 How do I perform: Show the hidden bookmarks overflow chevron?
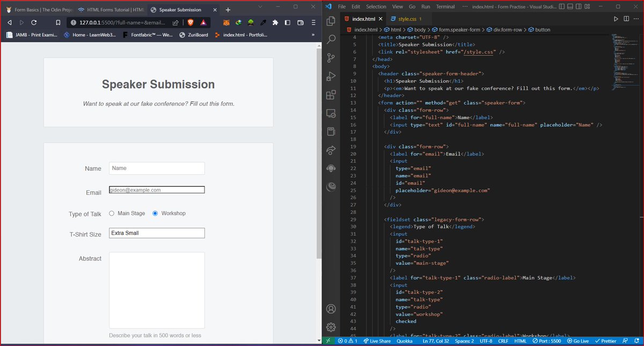(313, 35)
